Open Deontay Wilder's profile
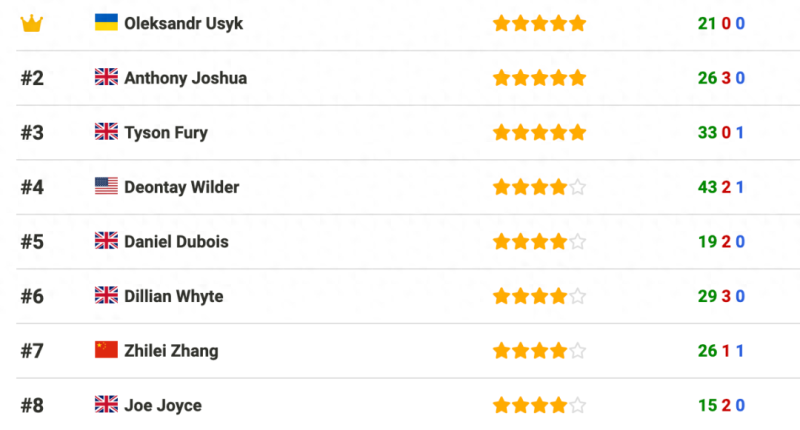The width and height of the screenshot is (800, 430). point(181,187)
